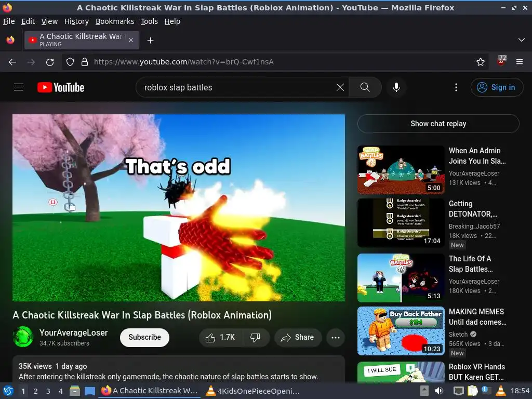
Task: Open the Edit menu
Action: (x=28, y=21)
